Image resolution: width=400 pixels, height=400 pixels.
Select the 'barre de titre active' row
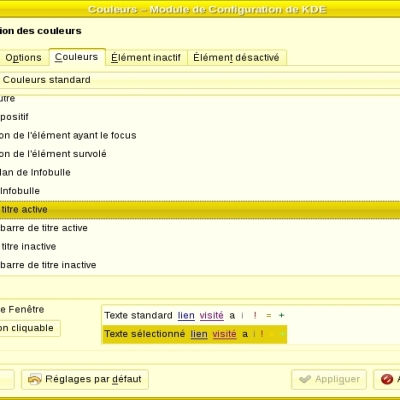[200, 228]
